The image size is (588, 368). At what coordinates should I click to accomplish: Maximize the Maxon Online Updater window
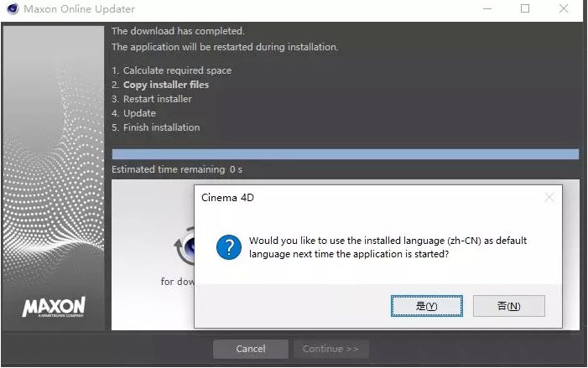point(525,9)
